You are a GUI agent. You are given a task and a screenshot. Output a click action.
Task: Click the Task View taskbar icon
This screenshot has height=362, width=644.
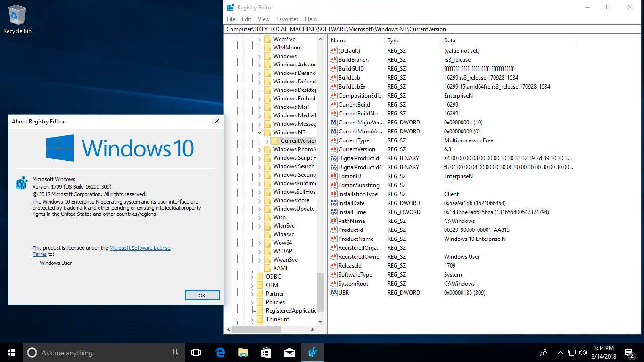[196, 353]
